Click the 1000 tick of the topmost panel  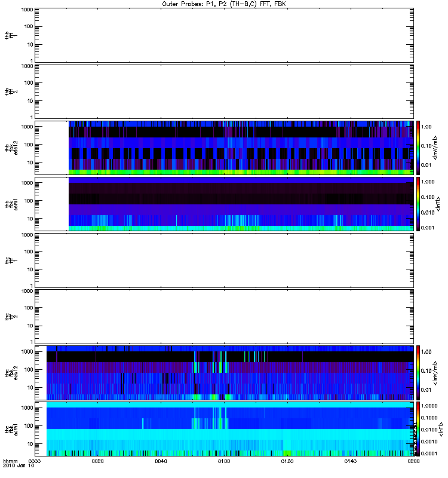coord(27,10)
